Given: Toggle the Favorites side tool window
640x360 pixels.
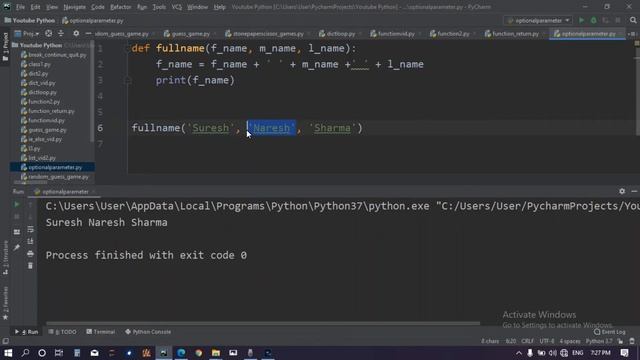Looking at the screenshot, I should pos(5,304).
